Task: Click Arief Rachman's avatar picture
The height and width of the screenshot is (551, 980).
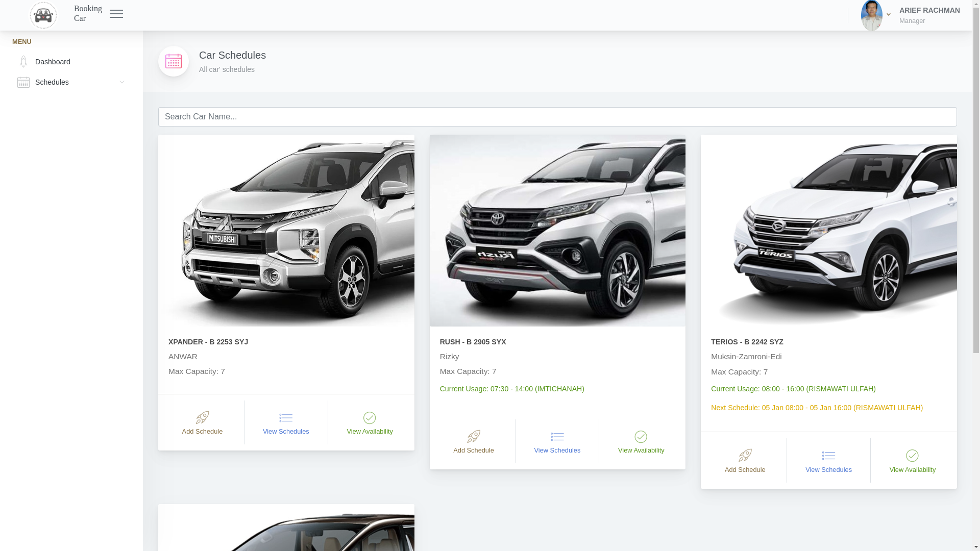Action: click(871, 15)
